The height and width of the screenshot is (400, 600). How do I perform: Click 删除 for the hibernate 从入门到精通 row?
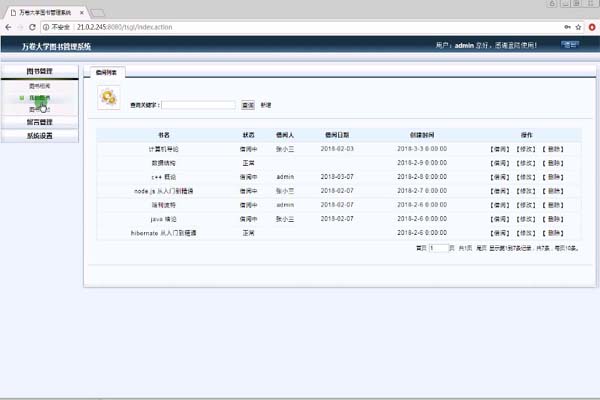553,232
